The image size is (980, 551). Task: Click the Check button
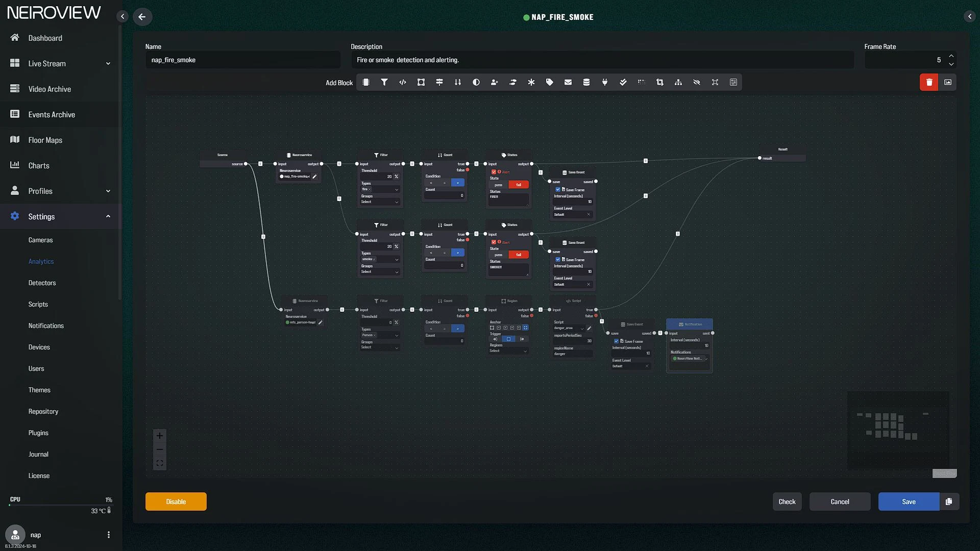click(x=787, y=502)
